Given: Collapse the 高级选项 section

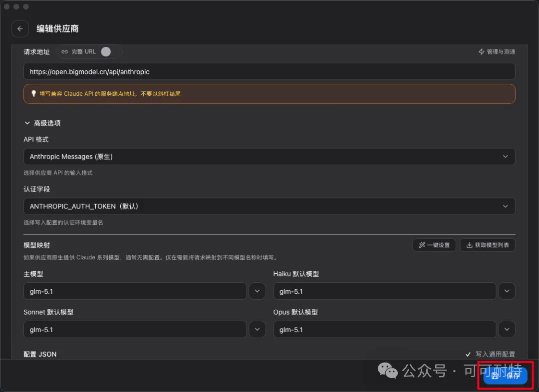Looking at the screenshot, I should pos(42,123).
